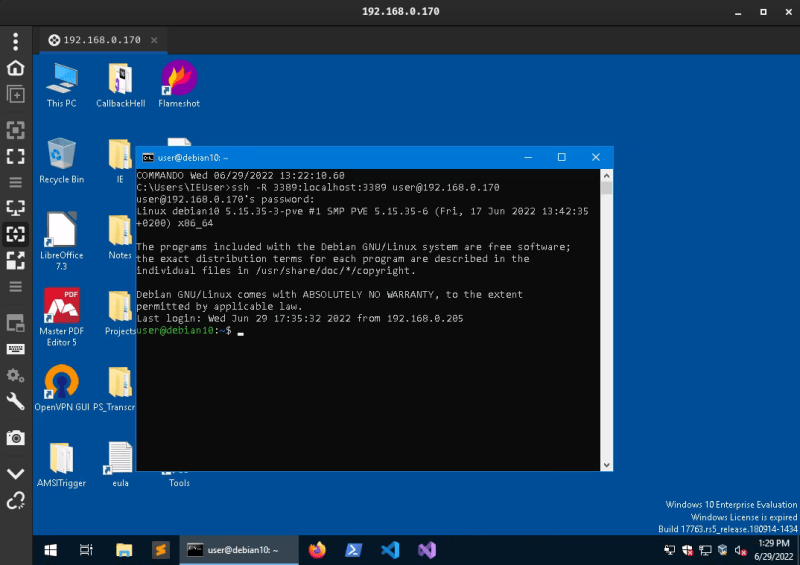Screen dimensions: 800x565
Task: Select the eula document shortcut
Action: [120, 464]
